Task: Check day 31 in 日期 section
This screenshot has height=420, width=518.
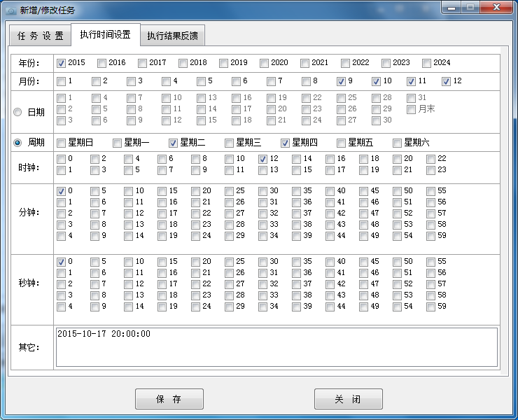Action: pyautogui.click(x=411, y=98)
